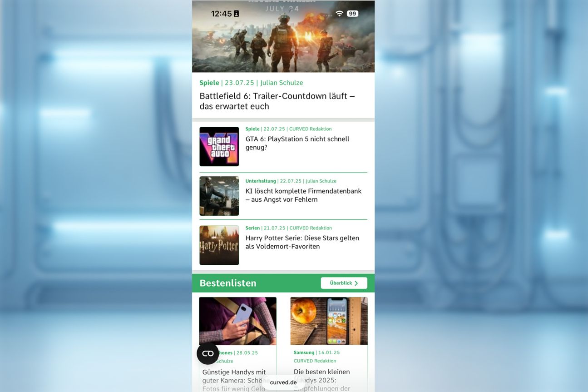Tap the round black link icon button

pyautogui.click(x=208, y=353)
